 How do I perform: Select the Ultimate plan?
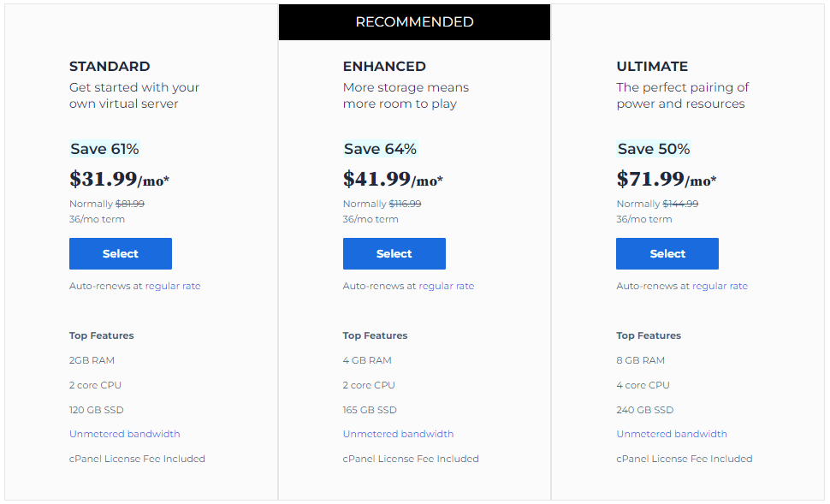tap(667, 253)
